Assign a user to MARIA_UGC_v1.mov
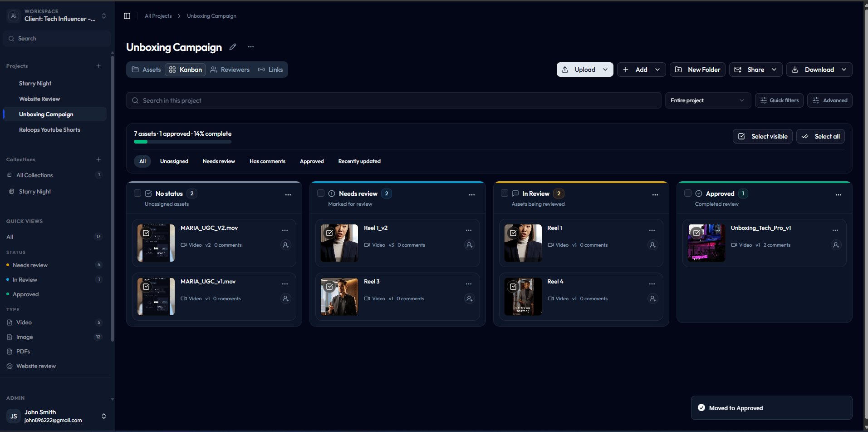The width and height of the screenshot is (868, 432). pyautogui.click(x=285, y=299)
